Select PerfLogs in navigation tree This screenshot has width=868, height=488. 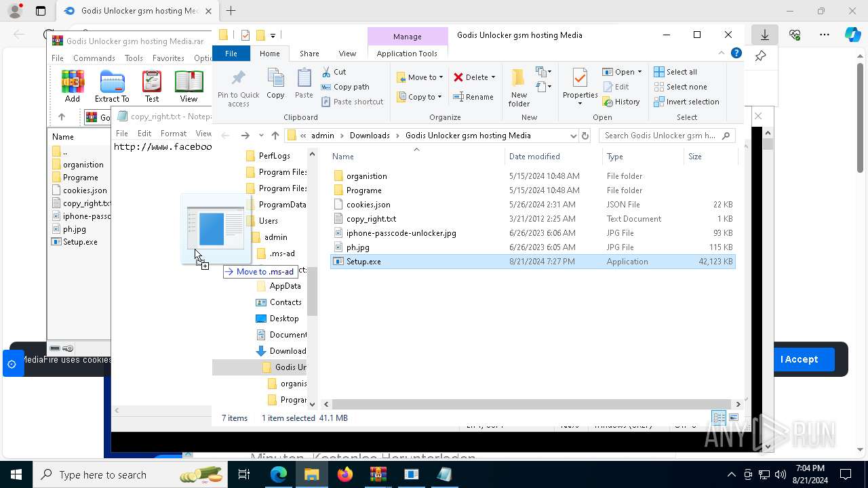(x=274, y=156)
